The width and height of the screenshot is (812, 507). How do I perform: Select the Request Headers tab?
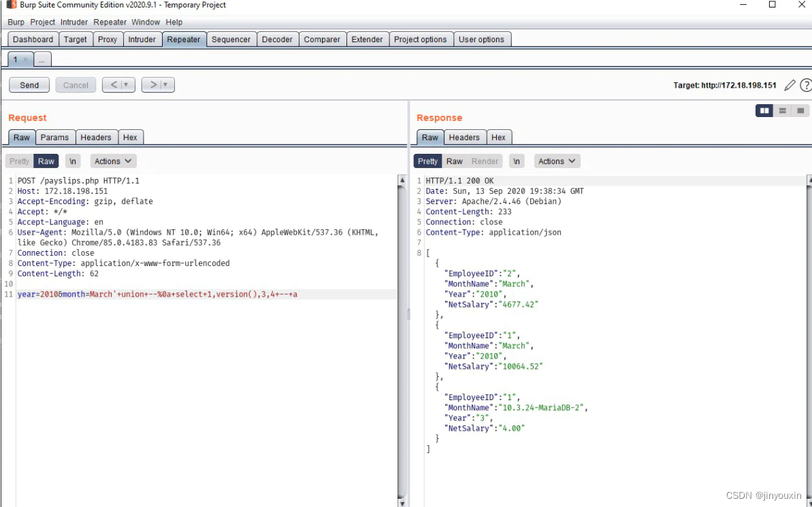click(x=96, y=137)
